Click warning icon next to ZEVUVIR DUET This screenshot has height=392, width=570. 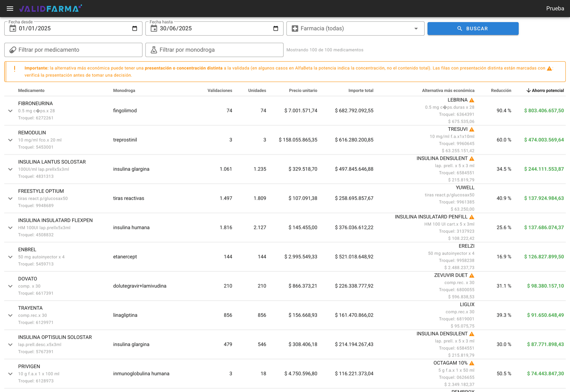472,275
